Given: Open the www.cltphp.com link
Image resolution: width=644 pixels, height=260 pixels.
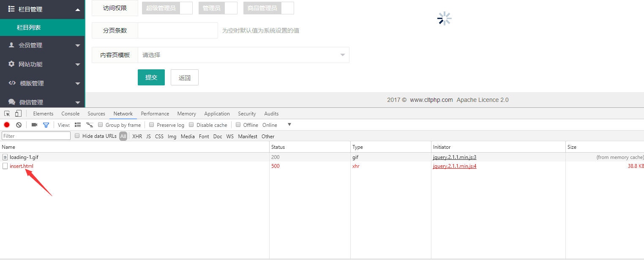Looking at the screenshot, I should click(x=431, y=100).
